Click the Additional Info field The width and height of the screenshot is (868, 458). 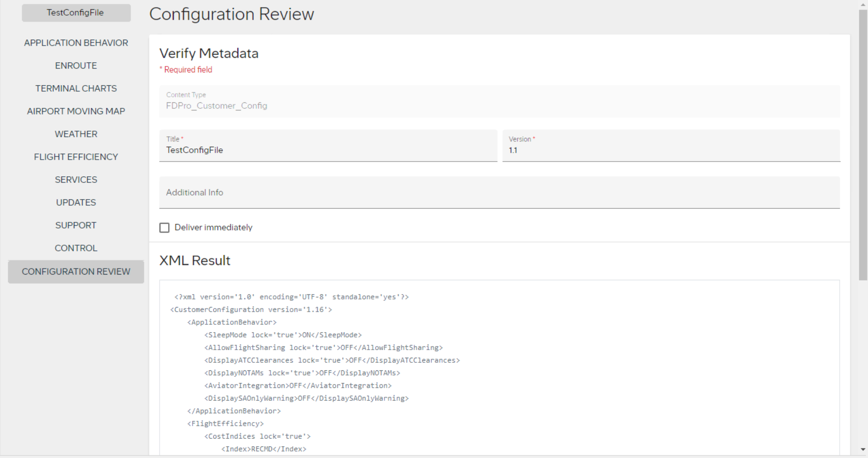pyautogui.click(x=499, y=193)
